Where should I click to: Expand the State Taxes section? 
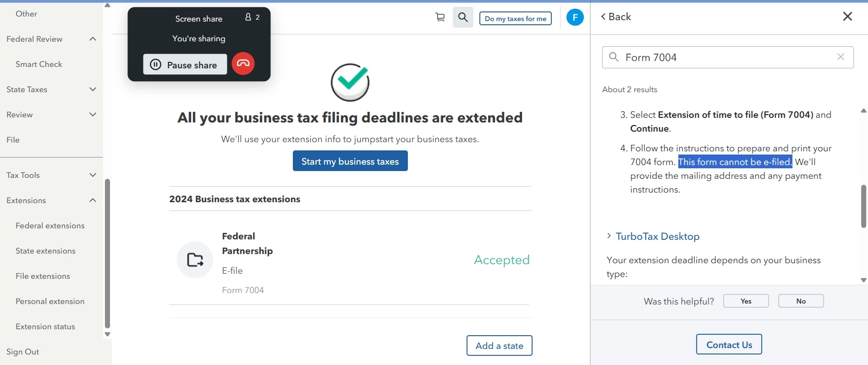pos(93,89)
